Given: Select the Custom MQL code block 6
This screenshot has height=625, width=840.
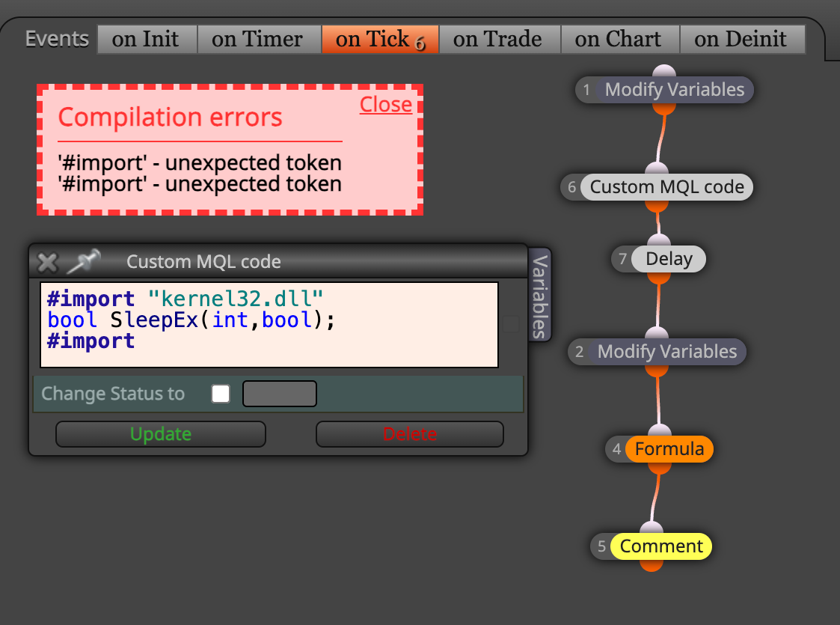Looking at the screenshot, I should (657, 187).
